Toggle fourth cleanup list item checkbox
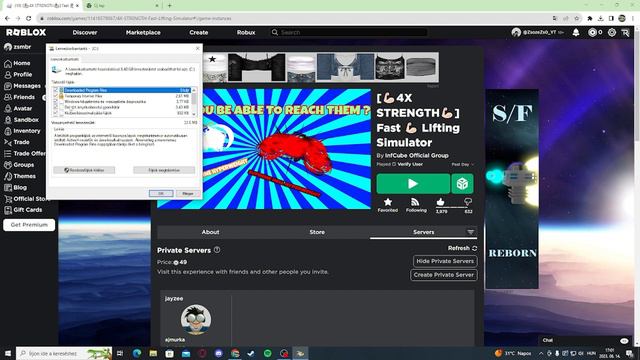The image size is (640, 360). pyautogui.click(x=56, y=107)
